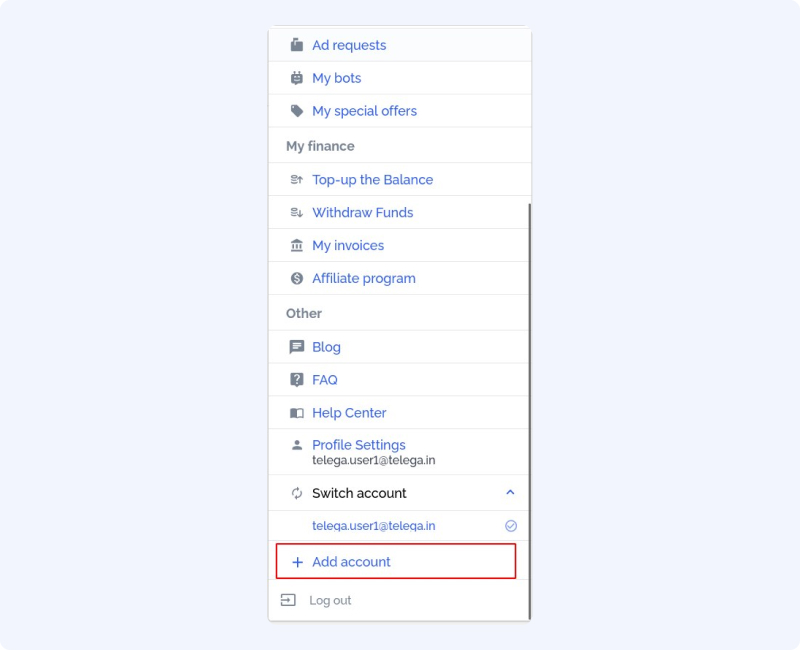Click the Withdraw Funds coins icon
This screenshot has width=800, height=650.
[x=296, y=212]
